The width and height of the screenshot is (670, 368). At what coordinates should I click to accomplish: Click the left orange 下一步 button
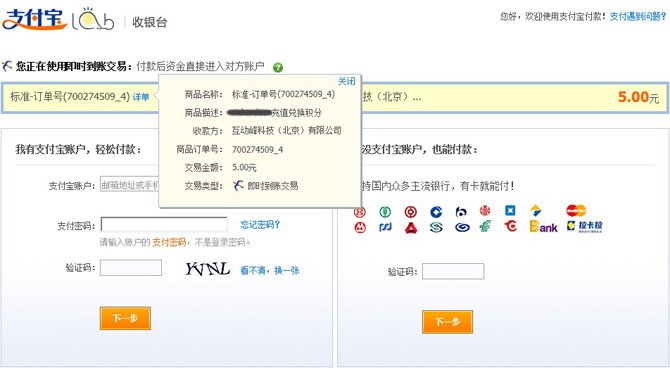coord(125,318)
